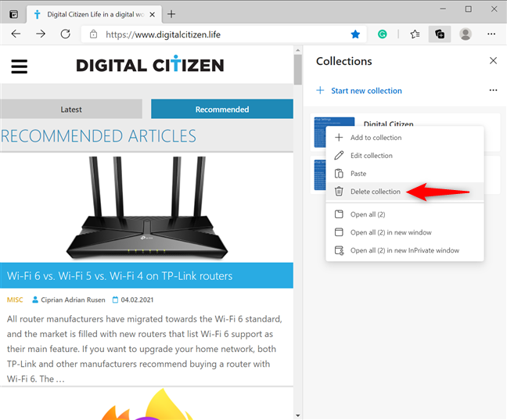Click the trash icon beside Delete collection
507x420 pixels.
tap(339, 192)
